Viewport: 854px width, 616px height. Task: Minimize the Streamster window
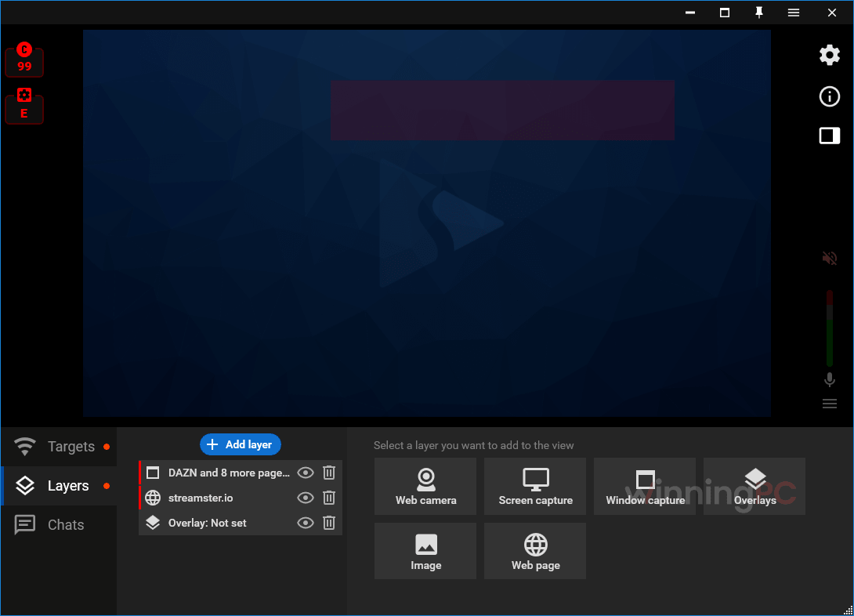click(x=690, y=13)
